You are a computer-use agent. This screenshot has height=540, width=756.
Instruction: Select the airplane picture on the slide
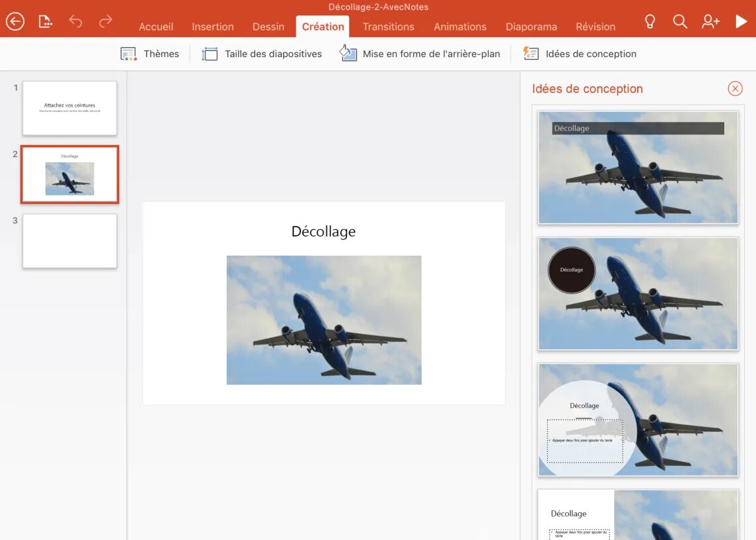pyautogui.click(x=324, y=320)
